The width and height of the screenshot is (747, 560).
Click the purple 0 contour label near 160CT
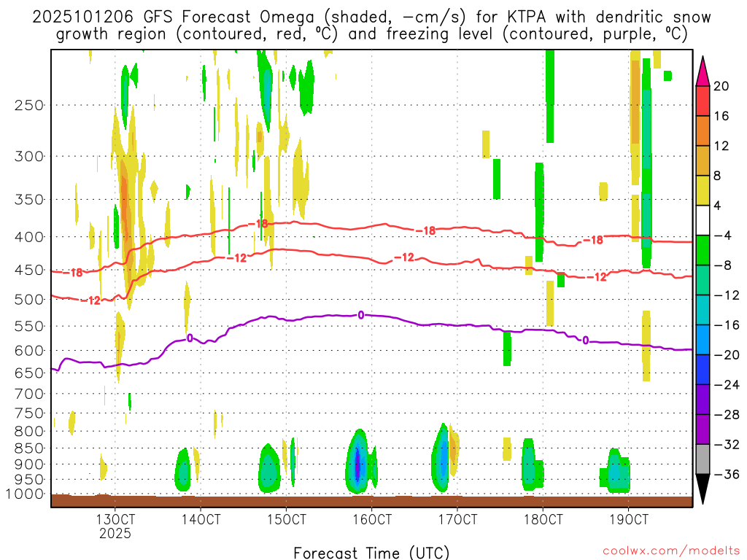click(x=361, y=315)
